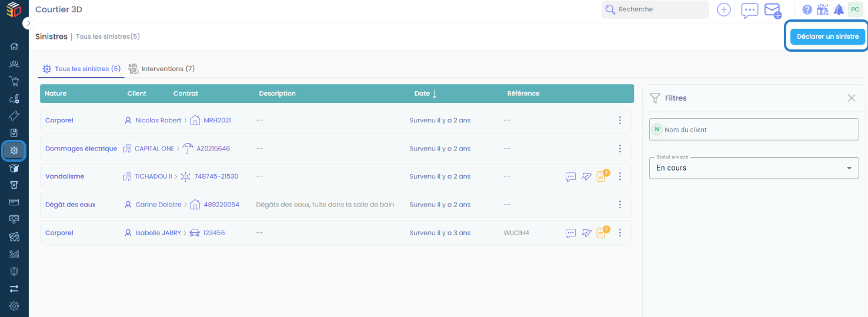Open the Dégât des eaux claim

click(70, 205)
